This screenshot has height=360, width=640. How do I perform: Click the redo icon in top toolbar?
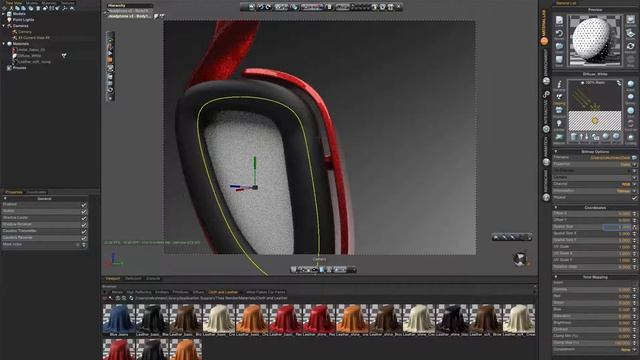268,7
